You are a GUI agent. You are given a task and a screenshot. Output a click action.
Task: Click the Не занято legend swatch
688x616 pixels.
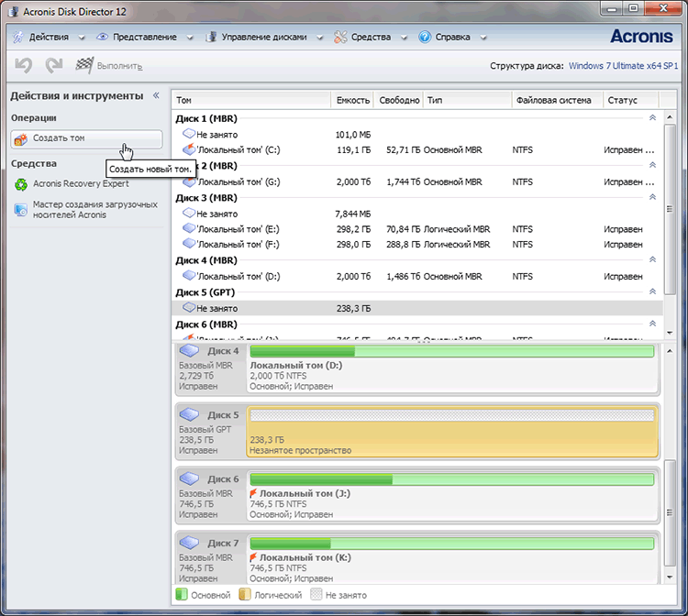click(316, 594)
